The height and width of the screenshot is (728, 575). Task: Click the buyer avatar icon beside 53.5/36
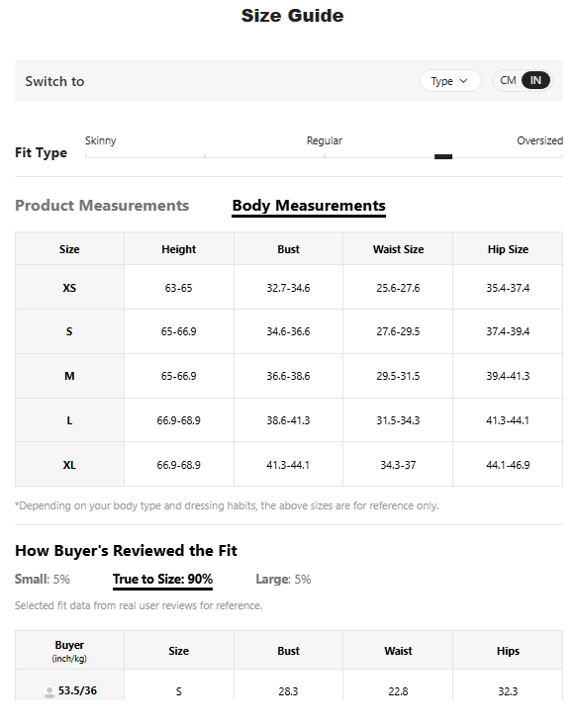coord(49,691)
